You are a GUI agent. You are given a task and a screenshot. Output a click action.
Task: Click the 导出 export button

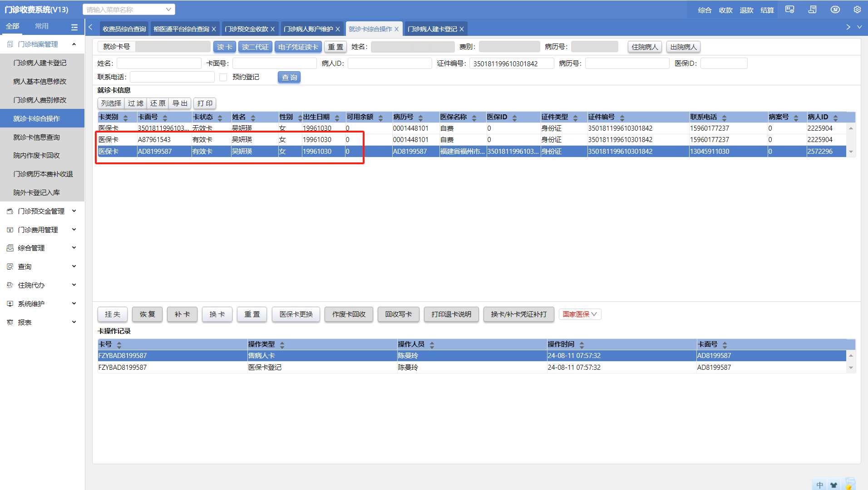(x=180, y=103)
